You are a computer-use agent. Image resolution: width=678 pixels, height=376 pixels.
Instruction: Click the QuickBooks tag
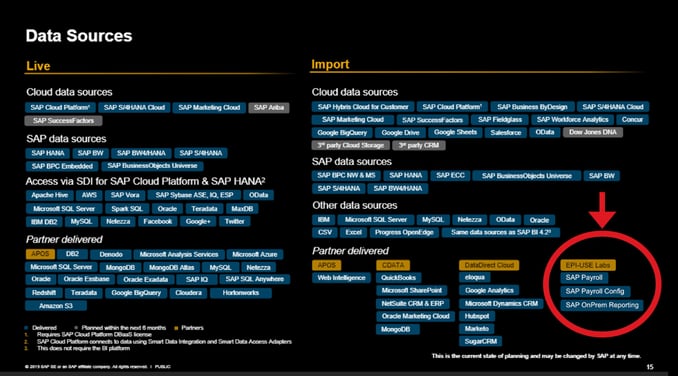398,278
